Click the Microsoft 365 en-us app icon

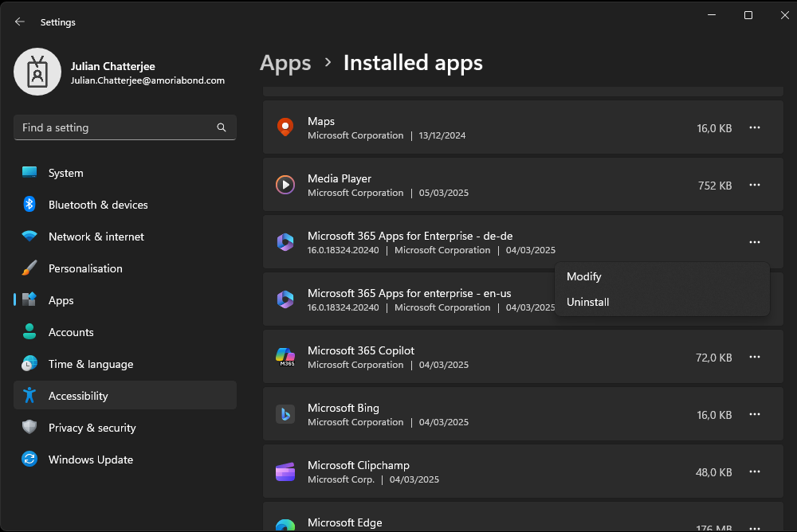pyautogui.click(x=285, y=299)
